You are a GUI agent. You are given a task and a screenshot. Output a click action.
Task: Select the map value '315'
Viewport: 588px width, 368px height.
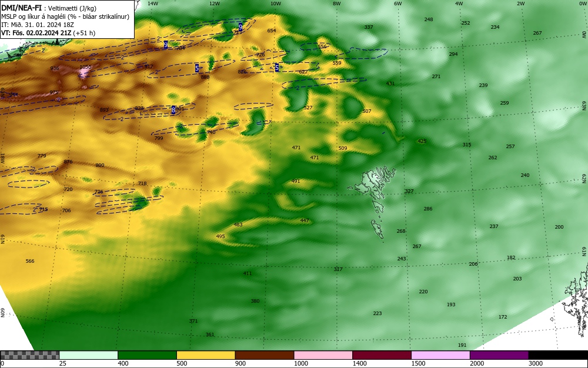click(466, 145)
